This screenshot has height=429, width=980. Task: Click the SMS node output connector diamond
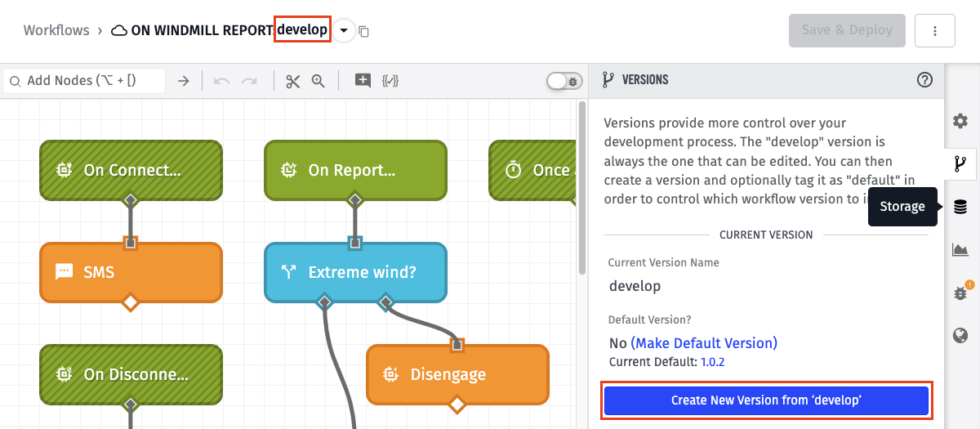point(130,303)
